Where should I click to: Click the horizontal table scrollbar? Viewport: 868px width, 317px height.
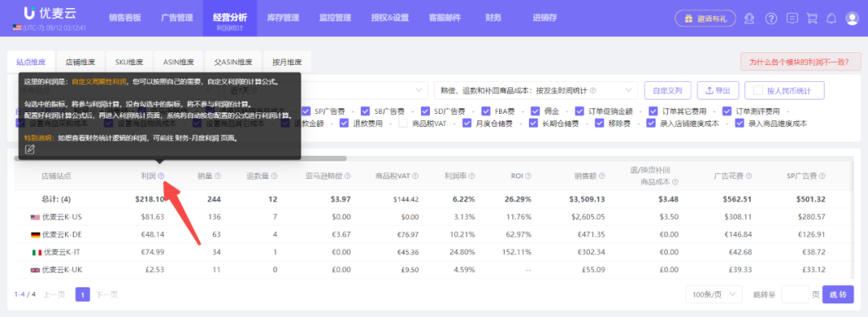(180, 159)
